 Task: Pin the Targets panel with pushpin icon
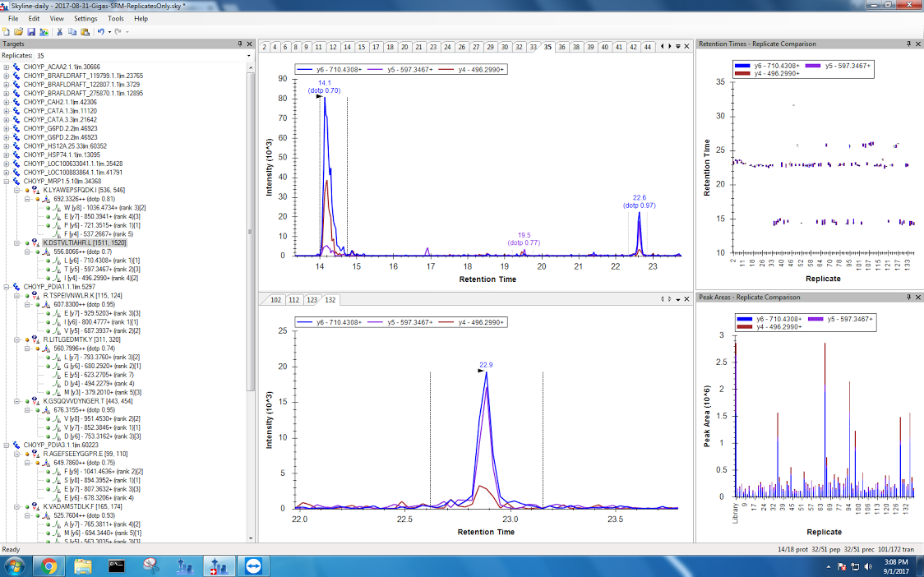pos(240,44)
